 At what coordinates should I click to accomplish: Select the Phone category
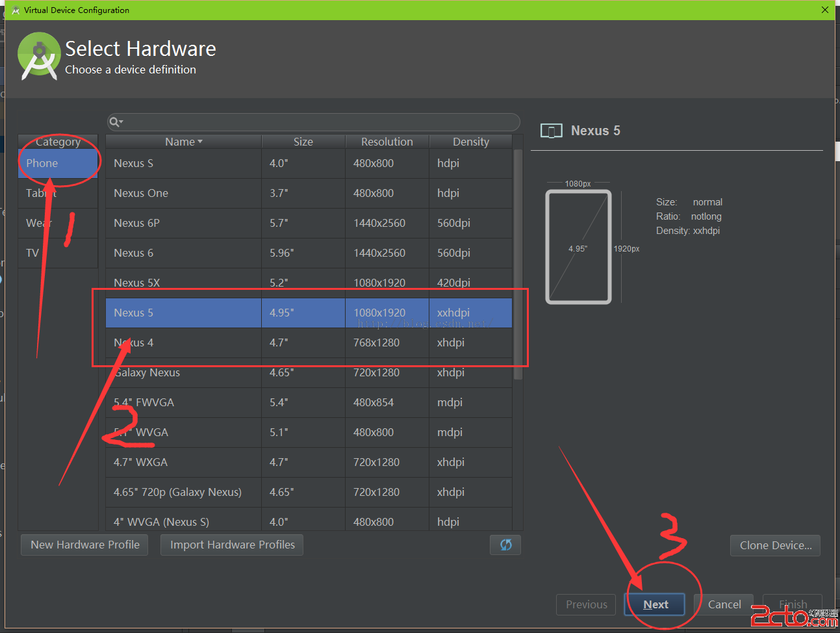pyautogui.click(x=58, y=163)
